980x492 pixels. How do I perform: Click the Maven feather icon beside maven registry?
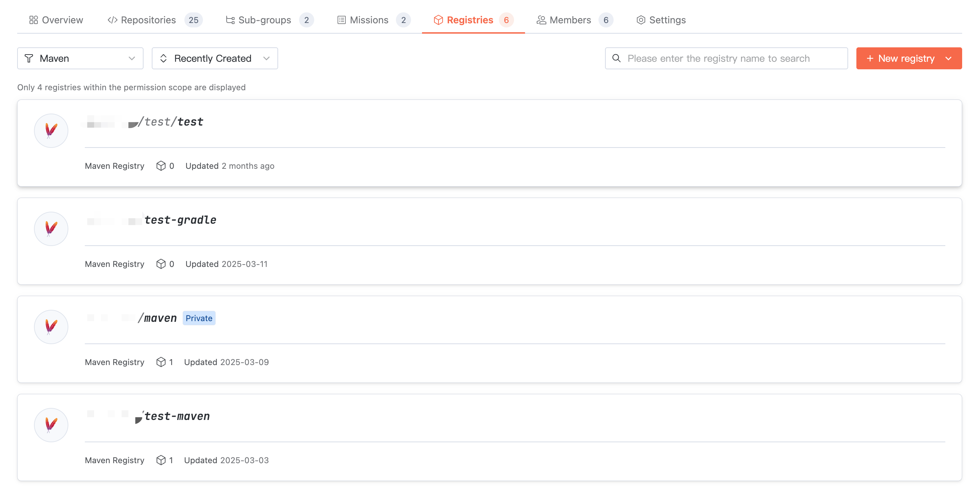[x=51, y=327]
